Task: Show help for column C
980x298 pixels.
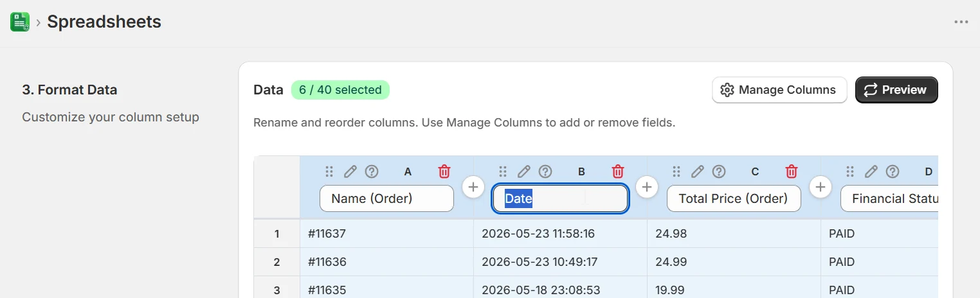Action: 719,171
